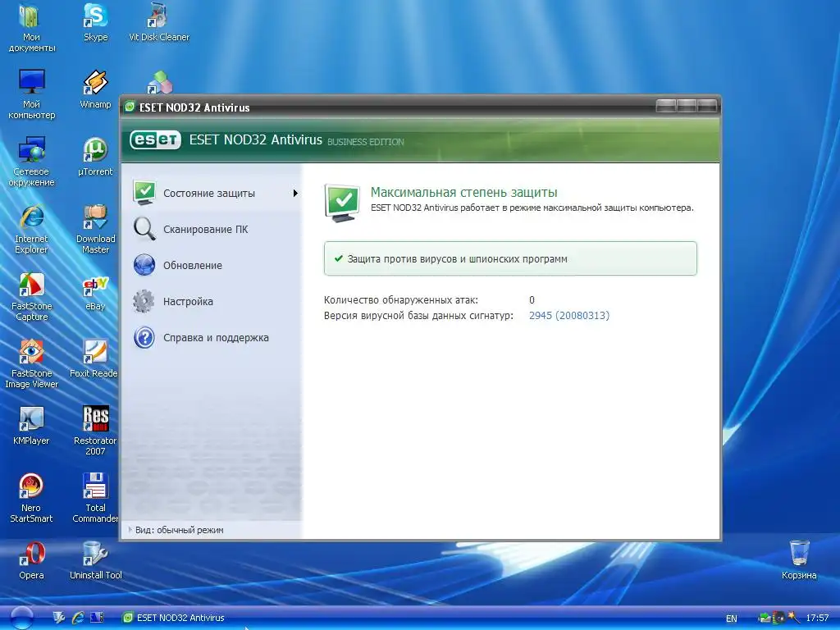Select eBay desktop shortcut
This screenshot has width=840, height=630.
click(x=95, y=292)
